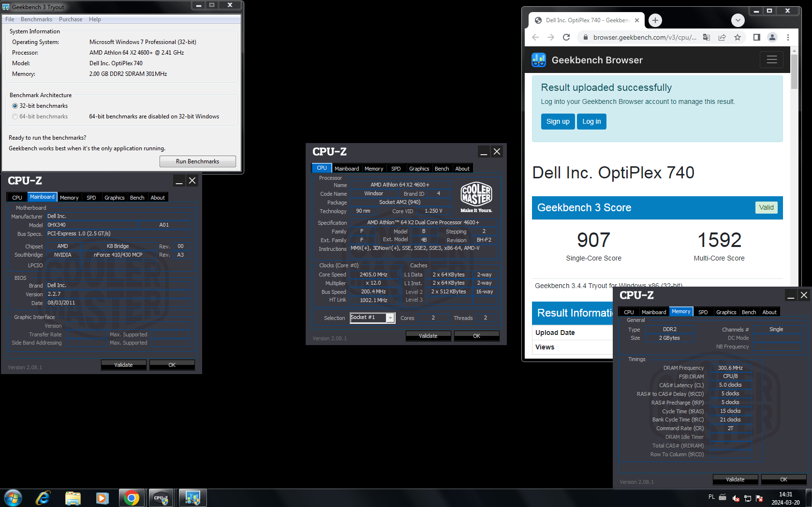Open About tab in CPU-Z Mainboard window
Screen dimensions: 812x507
158,198
